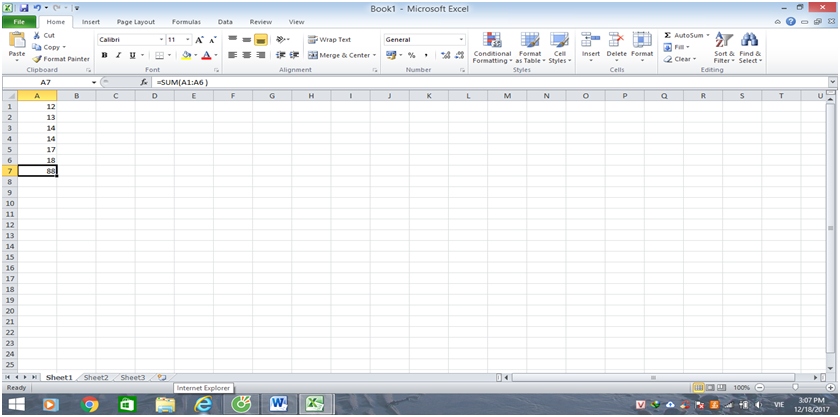This screenshot has width=840, height=417.
Task: Click the Merge & Center button
Action: point(339,55)
